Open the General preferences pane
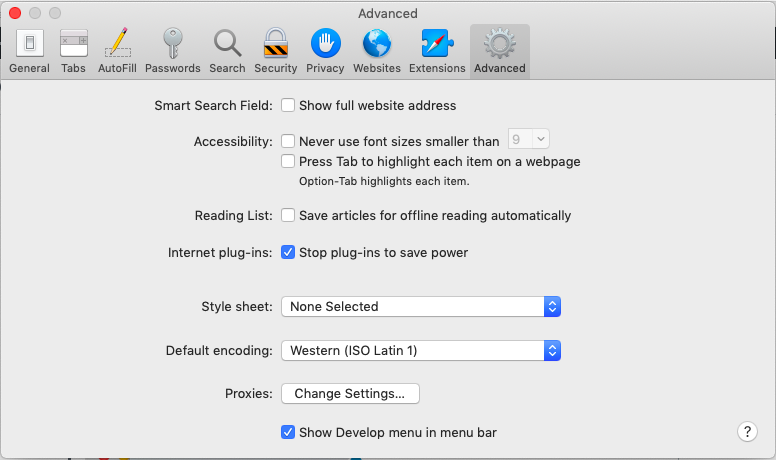 (x=29, y=51)
